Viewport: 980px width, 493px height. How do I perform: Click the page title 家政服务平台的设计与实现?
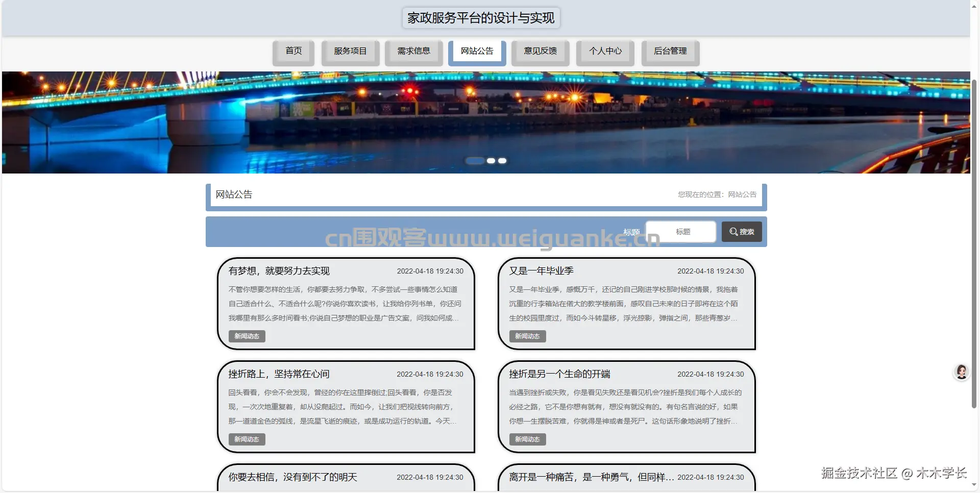click(x=481, y=18)
